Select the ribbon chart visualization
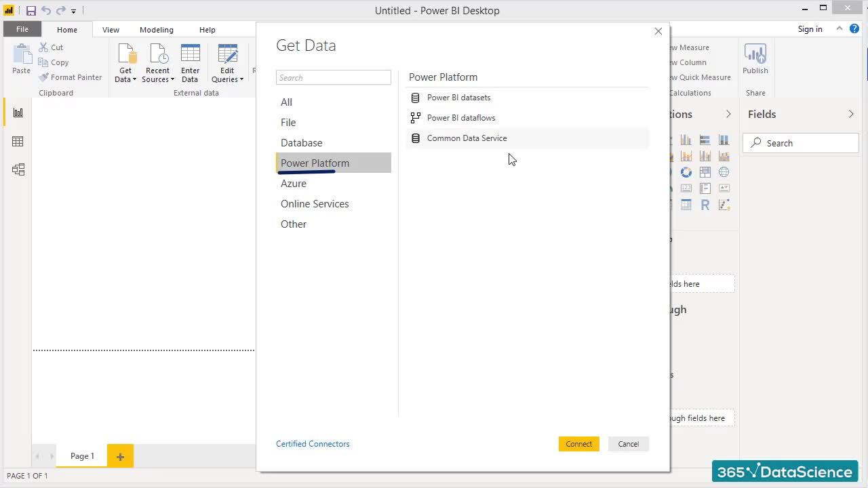868x488 pixels. [724, 156]
